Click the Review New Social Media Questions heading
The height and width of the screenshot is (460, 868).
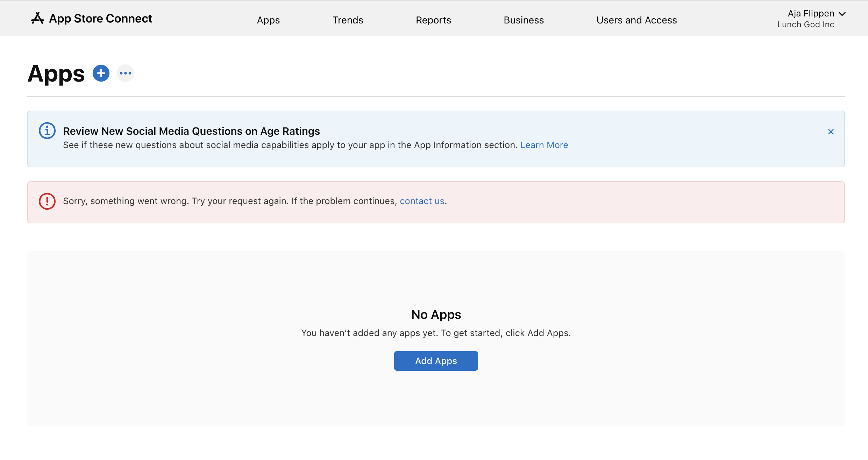(x=191, y=131)
